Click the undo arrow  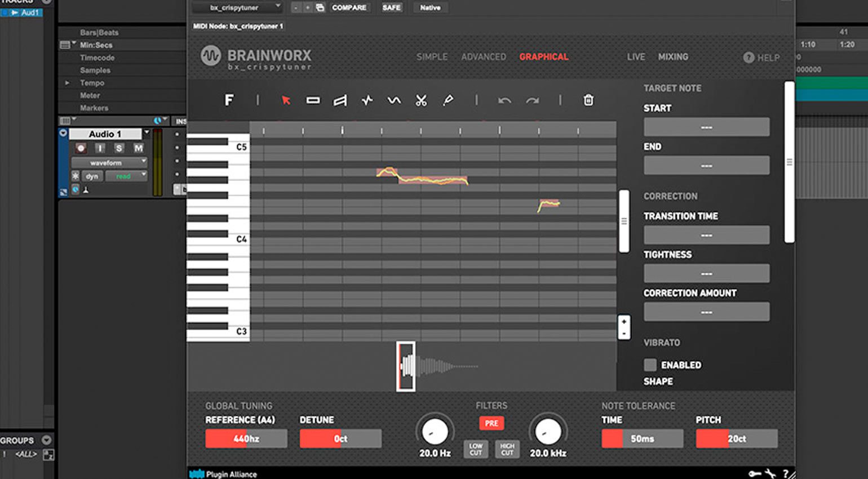point(504,100)
